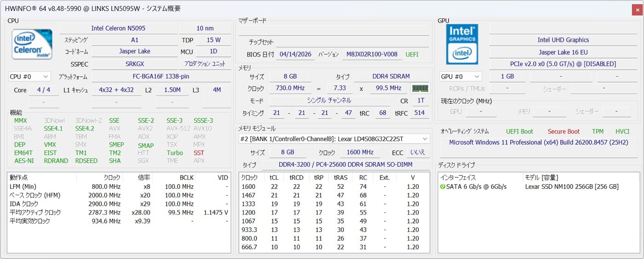Screen dimensions: 644x259
Task: Click the Windows 11 Professional build text
Action: (x=539, y=142)
